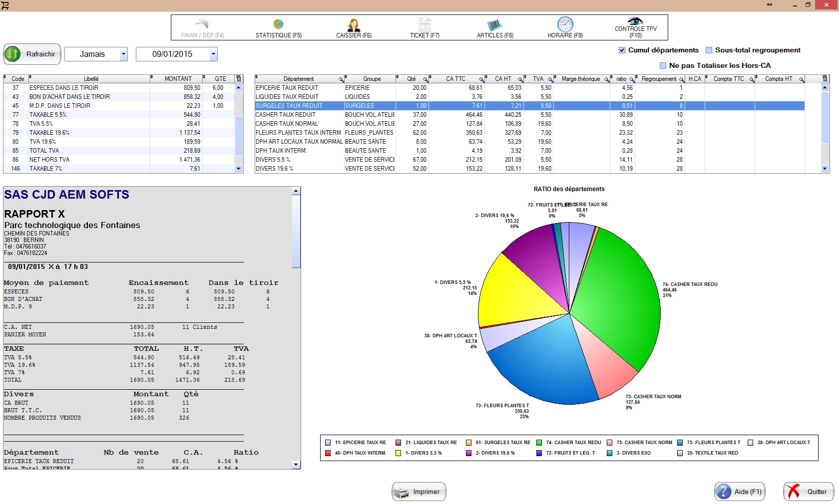Click the CA TTC column header
This screenshot has height=504, width=839.
[455, 79]
